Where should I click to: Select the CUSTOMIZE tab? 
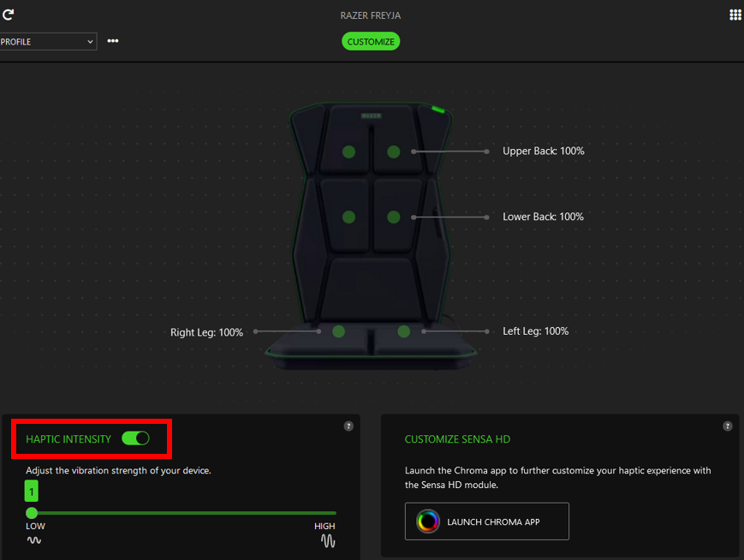pyautogui.click(x=370, y=40)
